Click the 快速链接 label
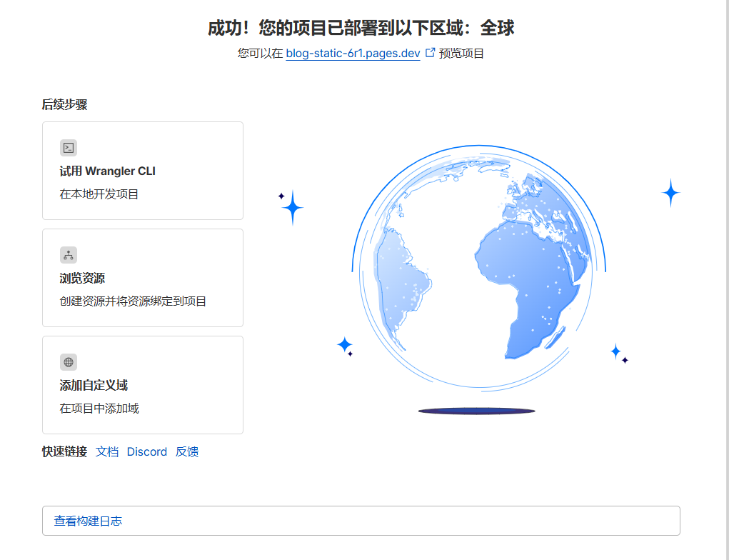Screen dimensions: 729x560 click(x=64, y=451)
